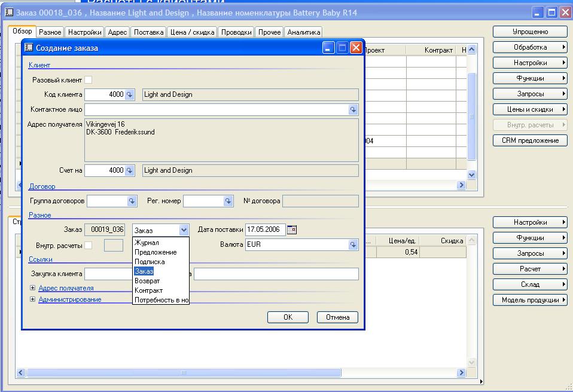Expand the Адрес получателя plus icon
The height and width of the screenshot is (392, 573).
(33, 288)
